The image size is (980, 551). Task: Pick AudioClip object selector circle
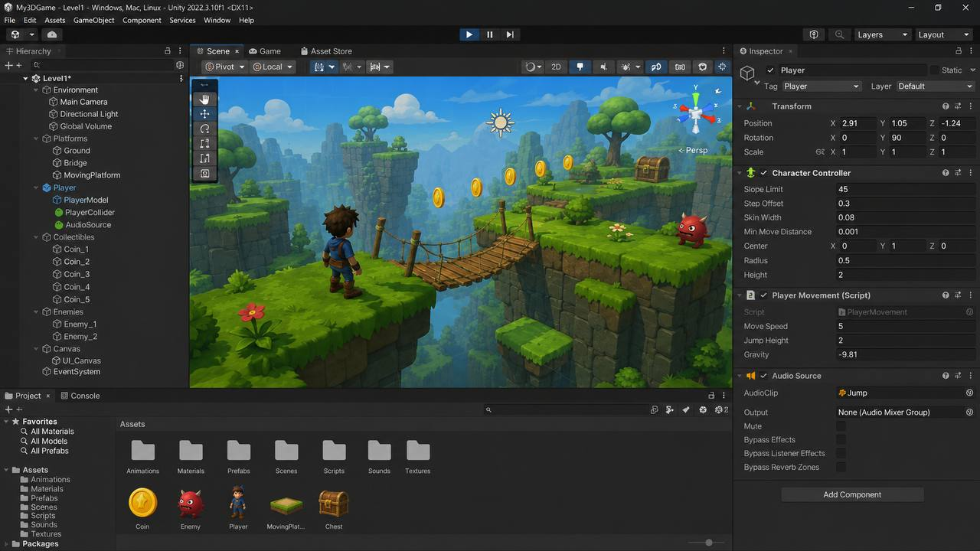(x=969, y=393)
